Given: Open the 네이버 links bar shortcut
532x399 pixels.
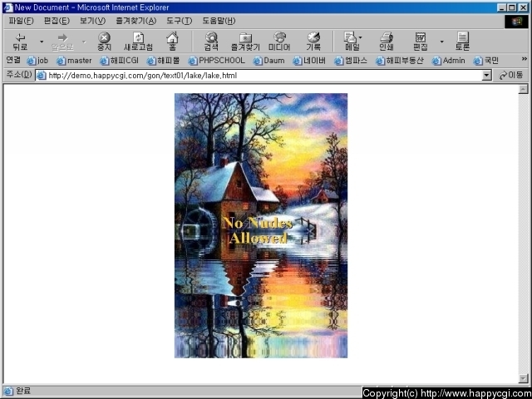Looking at the screenshot, I should coord(309,61).
